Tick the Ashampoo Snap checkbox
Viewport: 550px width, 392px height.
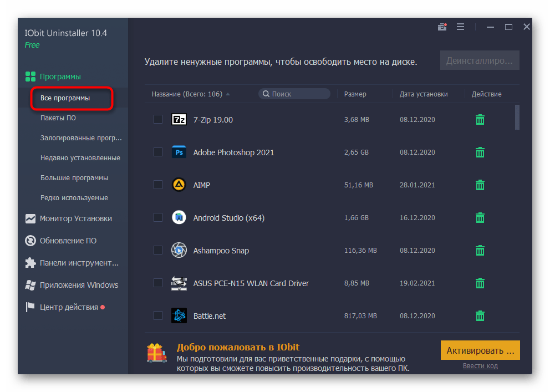click(x=158, y=250)
